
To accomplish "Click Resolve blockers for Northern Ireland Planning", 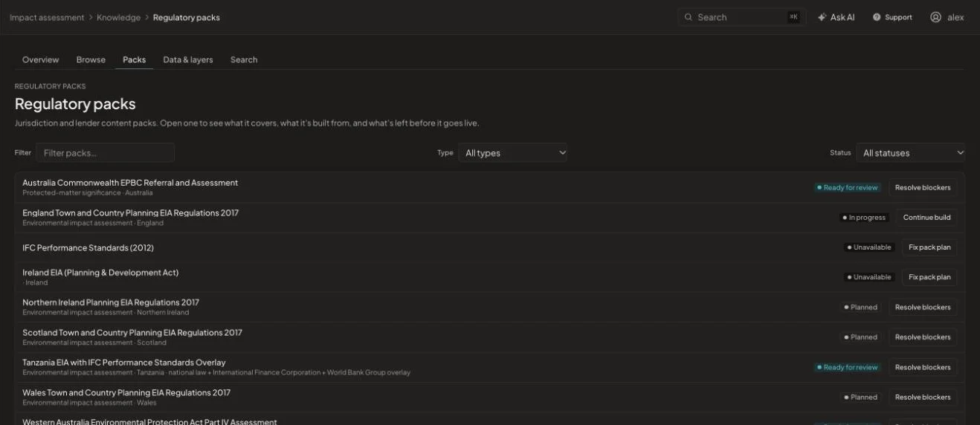I will coord(923,308).
